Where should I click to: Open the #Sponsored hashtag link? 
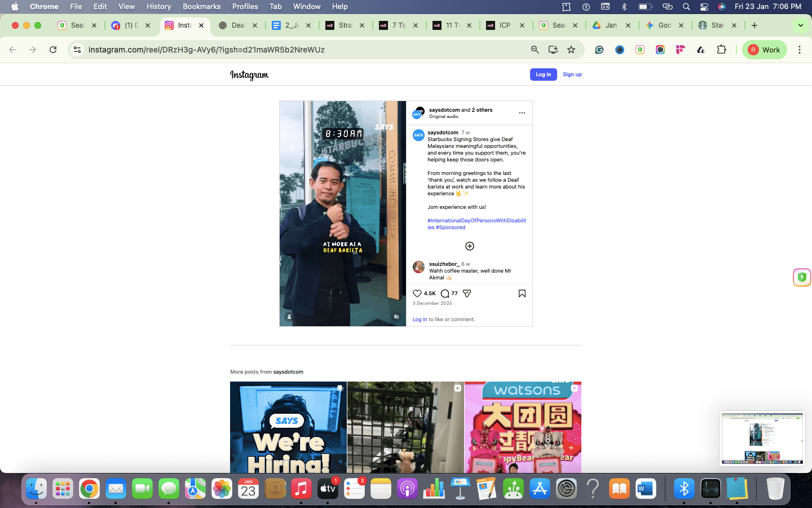451,227
